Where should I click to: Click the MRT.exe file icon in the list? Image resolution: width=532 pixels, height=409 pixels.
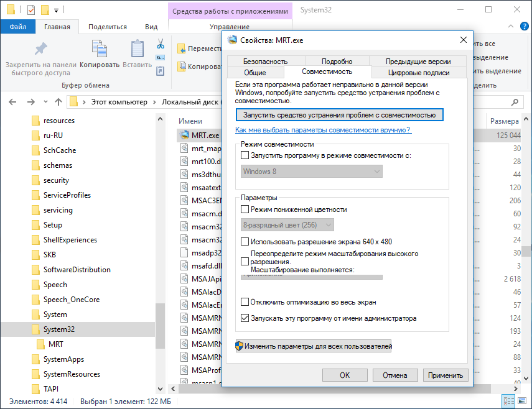184,135
